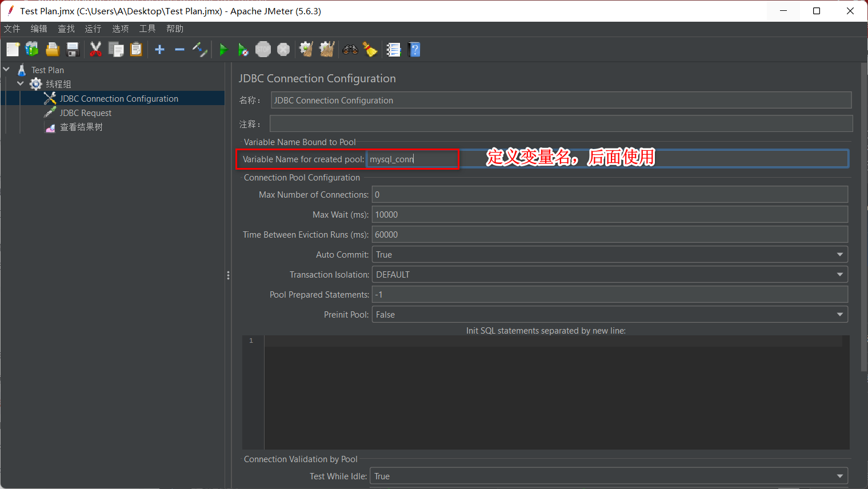The width and height of the screenshot is (868, 489).
Task: Click the New test plan icon
Action: click(13, 50)
